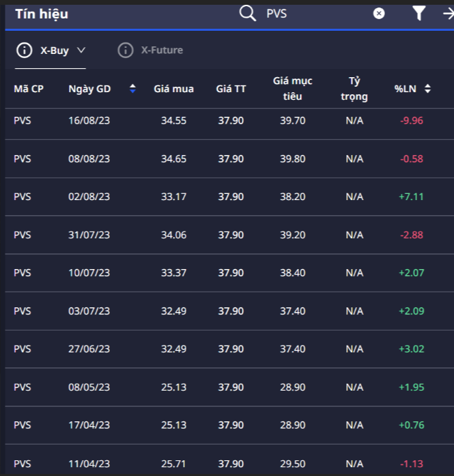Expand the X-Buy dropdown chevron

point(81,50)
